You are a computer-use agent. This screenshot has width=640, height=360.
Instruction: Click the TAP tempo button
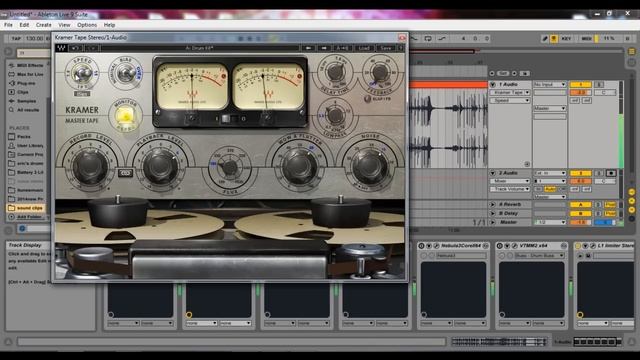(x=16, y=38)
